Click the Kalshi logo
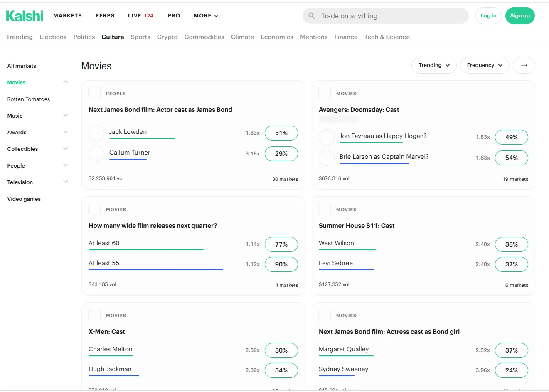The height and width of the screenshot is (392, 549). (x=25, y=16)
